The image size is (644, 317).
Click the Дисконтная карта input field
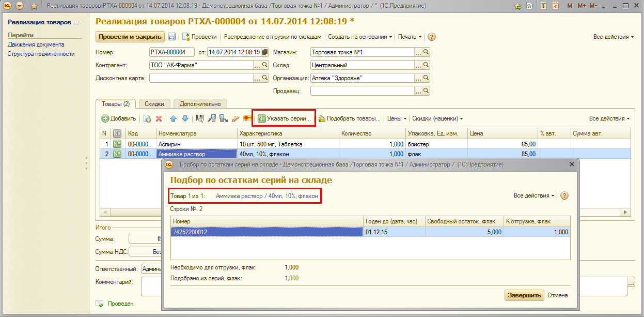[200, 78]
